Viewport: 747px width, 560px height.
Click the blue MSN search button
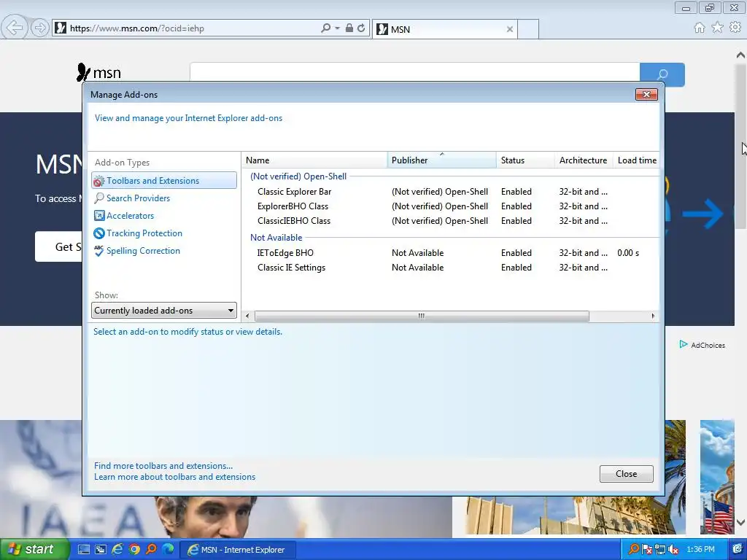[x=662, y=74]
